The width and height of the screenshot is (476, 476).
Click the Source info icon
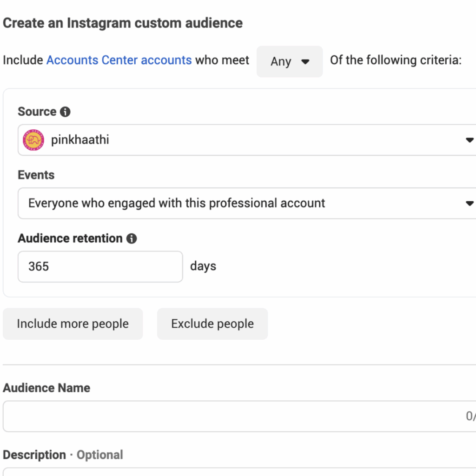[65, 112]
